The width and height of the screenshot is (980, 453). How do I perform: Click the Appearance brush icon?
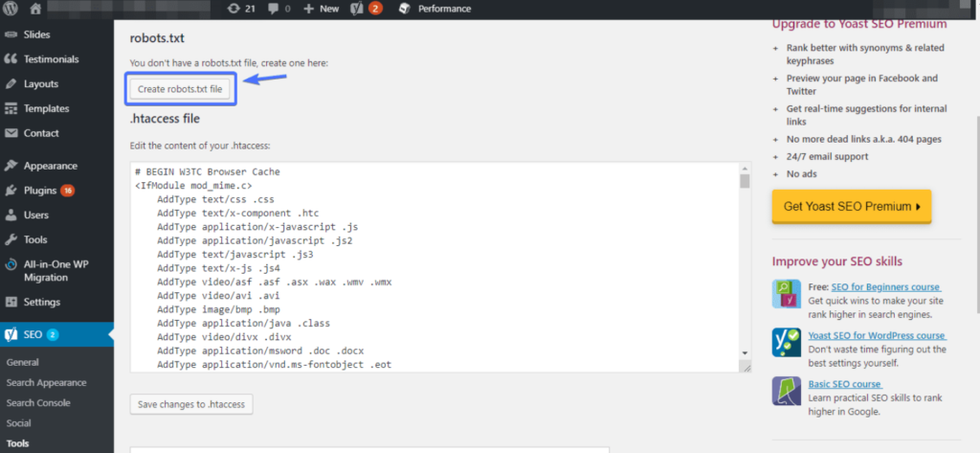(11, 166)
